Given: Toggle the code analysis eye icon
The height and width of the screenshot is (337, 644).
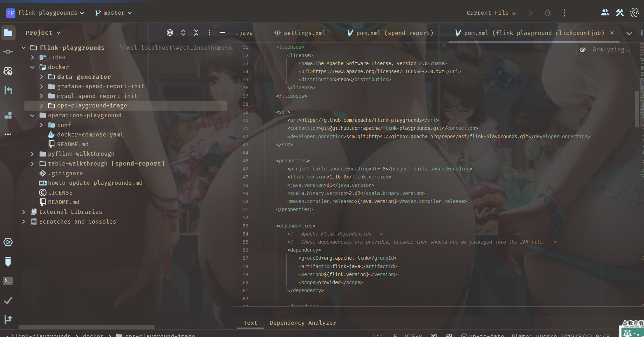Looking at the screenshot, I should click(x=583, y=50).
